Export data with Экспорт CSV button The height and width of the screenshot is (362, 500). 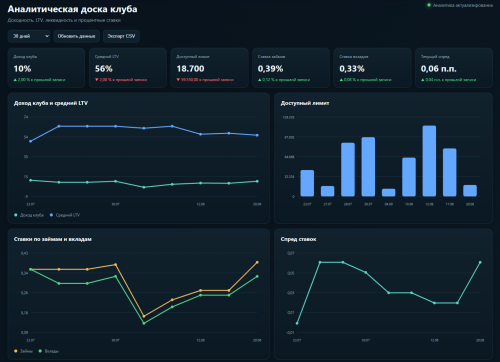(121, 36)
